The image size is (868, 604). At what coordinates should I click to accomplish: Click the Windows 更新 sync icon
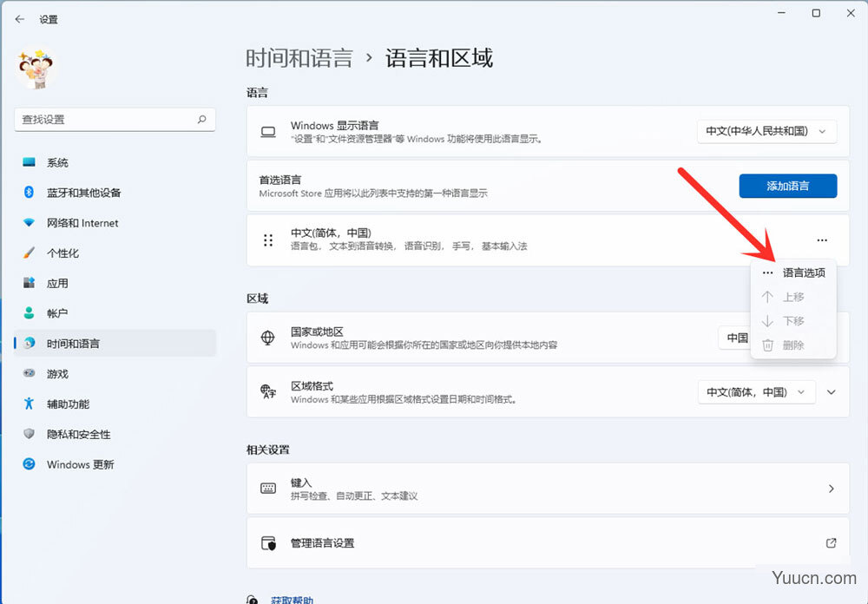(29, 464)
